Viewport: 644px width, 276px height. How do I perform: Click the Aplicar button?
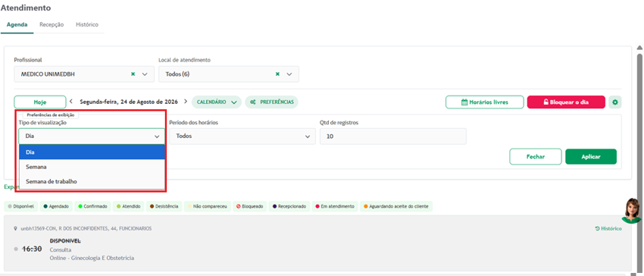point(591,157)
